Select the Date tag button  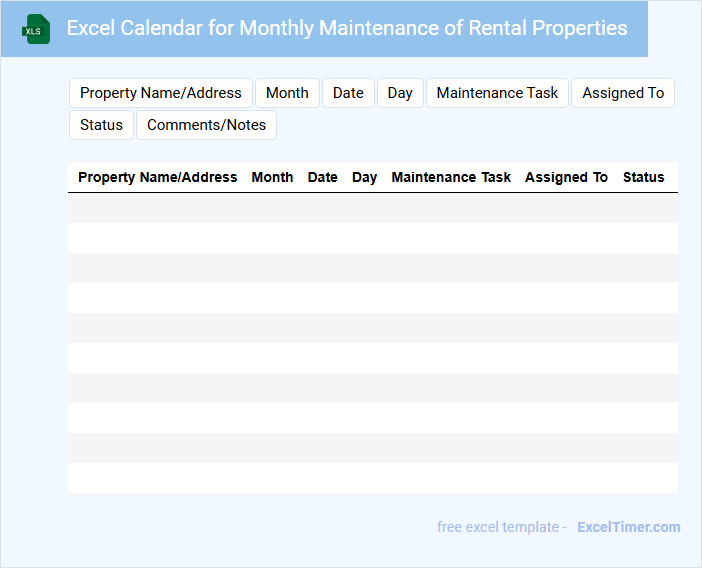coord(348,93)
